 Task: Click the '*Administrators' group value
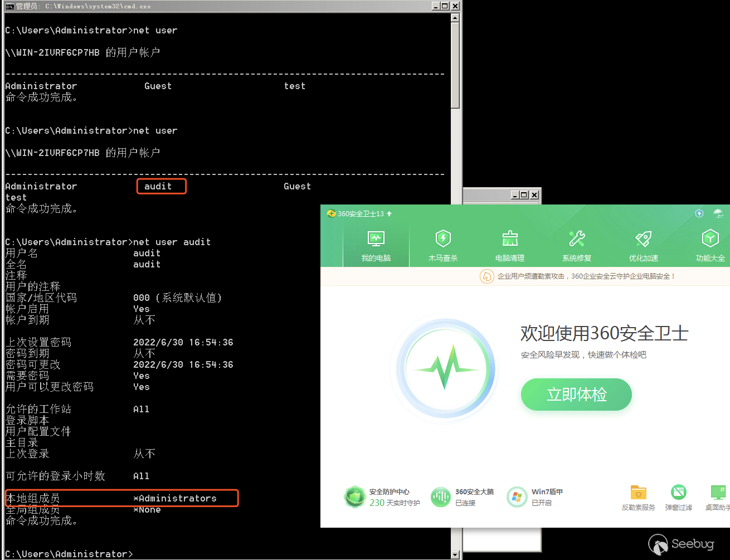pyautogui.click(x=175, y=498)
